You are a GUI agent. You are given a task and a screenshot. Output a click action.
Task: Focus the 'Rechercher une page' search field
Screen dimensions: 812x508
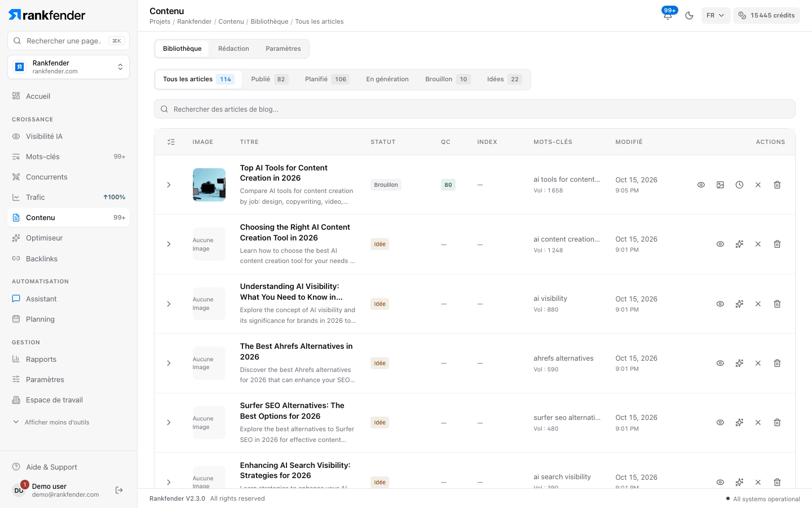(x=68, y=41)
